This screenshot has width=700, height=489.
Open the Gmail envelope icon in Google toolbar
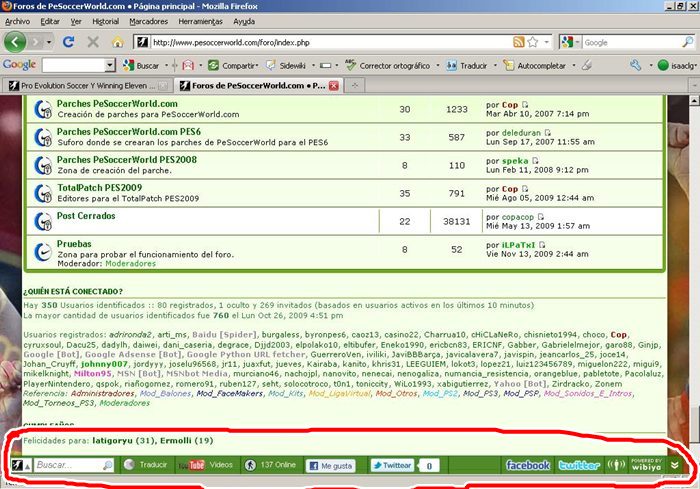(x=188, y=66)
